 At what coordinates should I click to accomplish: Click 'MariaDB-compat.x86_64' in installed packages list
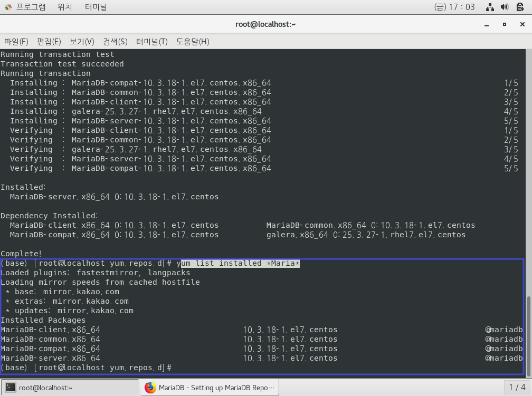pyautogui.click(x=50, y=349)
